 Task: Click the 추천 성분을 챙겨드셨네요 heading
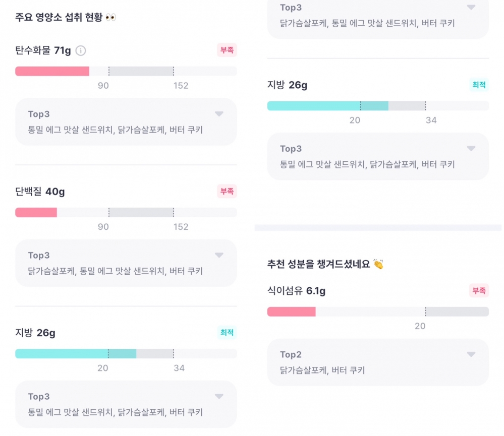click(319, 264)
